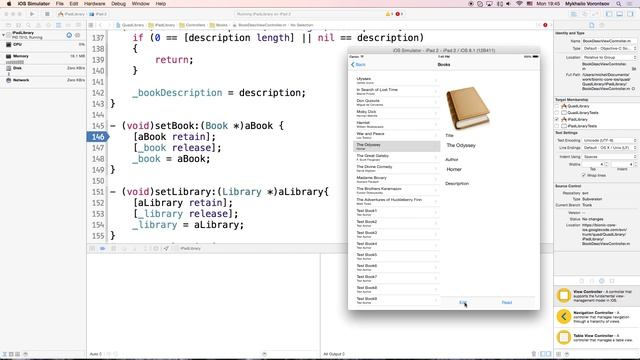
Task: Select Madame Bovary row
Action: coord(396,179)
